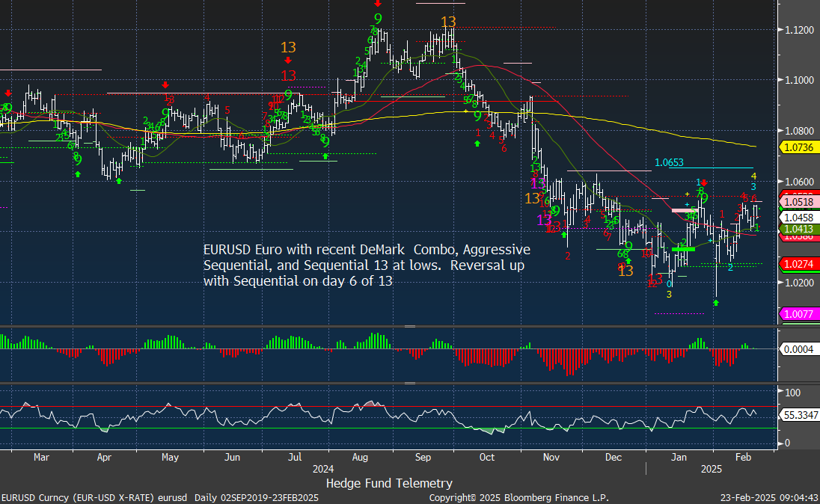Select the EURUSD Curncy ticker description
Image resolution: width=820 pixels, height=504 pixels.
[159, 498]
